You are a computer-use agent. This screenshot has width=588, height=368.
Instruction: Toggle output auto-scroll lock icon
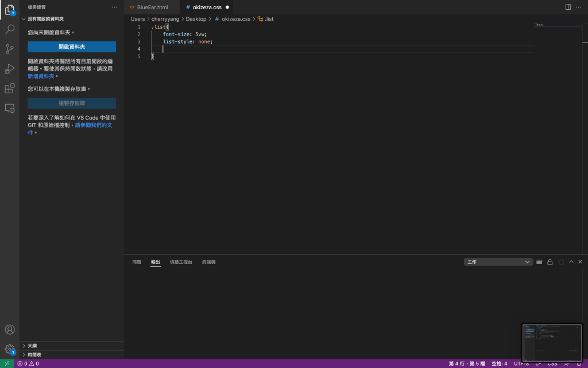click(x=550, y=262)
